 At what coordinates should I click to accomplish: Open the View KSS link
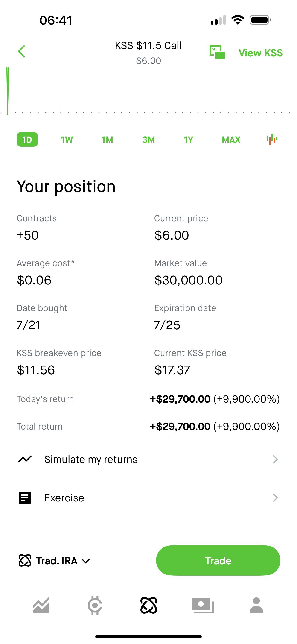coord(260,53)
